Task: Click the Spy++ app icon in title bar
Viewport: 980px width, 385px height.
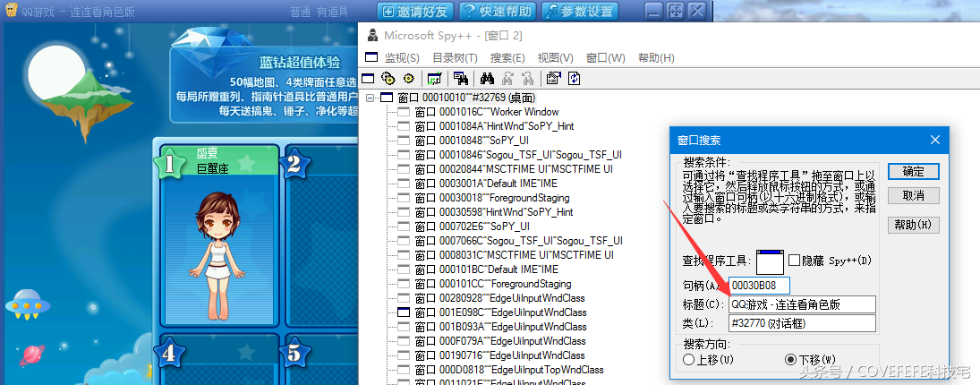Action: coord(372,35)
